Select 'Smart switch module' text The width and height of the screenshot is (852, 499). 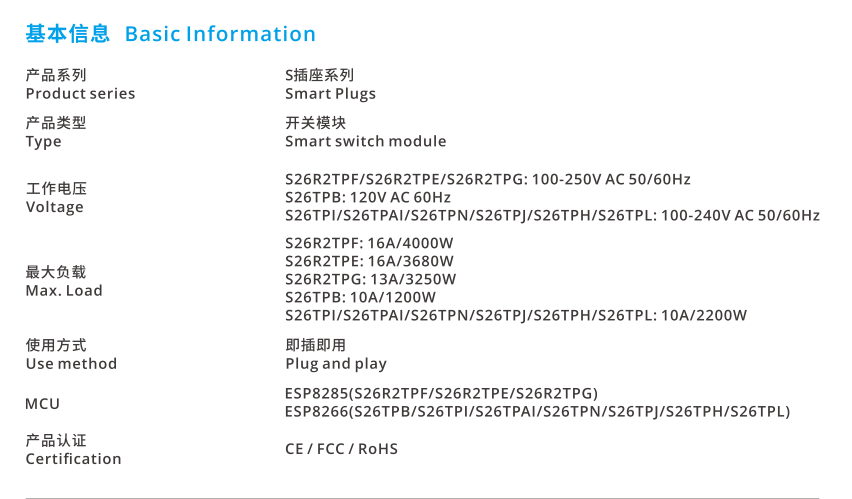click(x=366, y=141)
